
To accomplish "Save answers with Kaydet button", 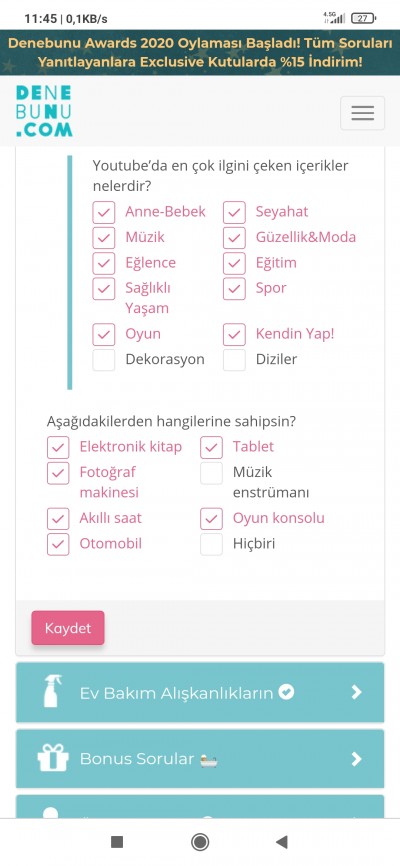I will (68, 628).
